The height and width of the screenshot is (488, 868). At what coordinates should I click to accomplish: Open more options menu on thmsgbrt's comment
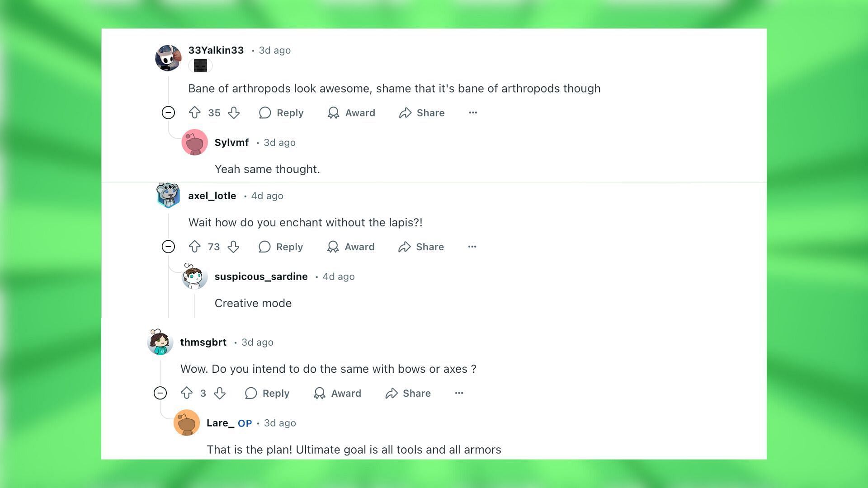(458, 393)
